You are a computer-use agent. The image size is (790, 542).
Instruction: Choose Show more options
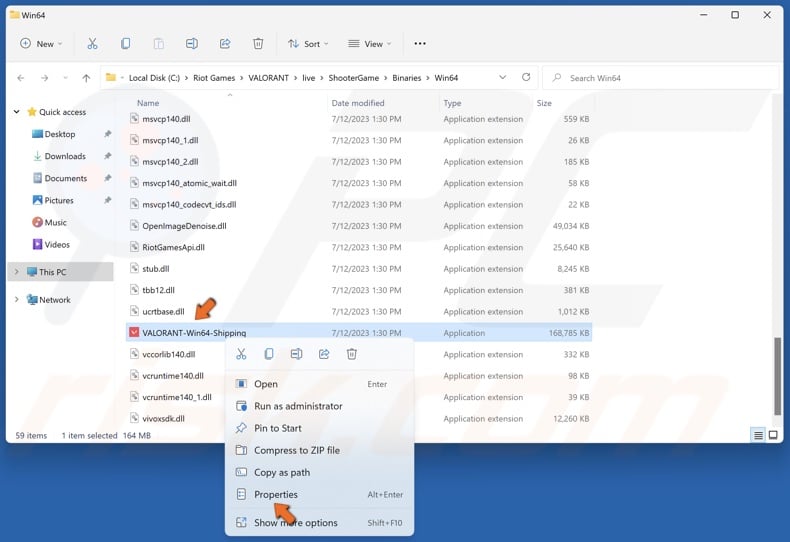point(319,523)
